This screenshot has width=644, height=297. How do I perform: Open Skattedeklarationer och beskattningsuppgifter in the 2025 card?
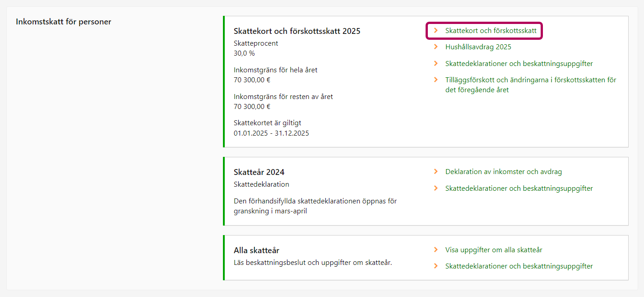[519, 64]
